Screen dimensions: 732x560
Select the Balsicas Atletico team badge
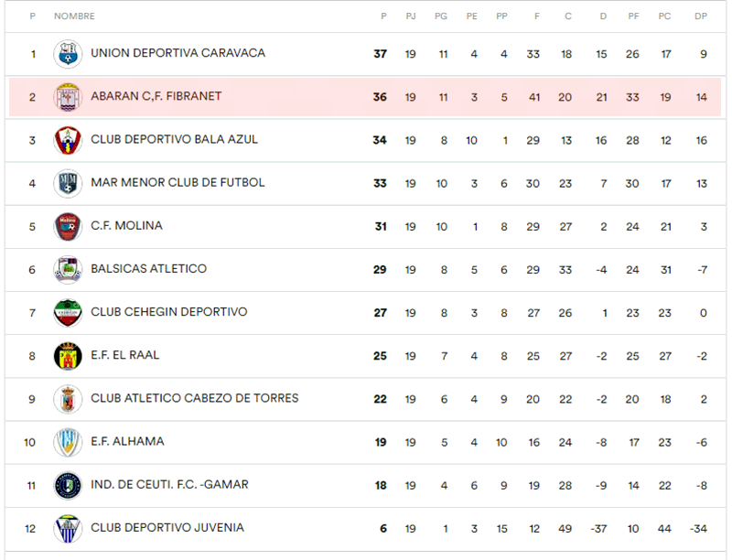[x=68, y=270]
